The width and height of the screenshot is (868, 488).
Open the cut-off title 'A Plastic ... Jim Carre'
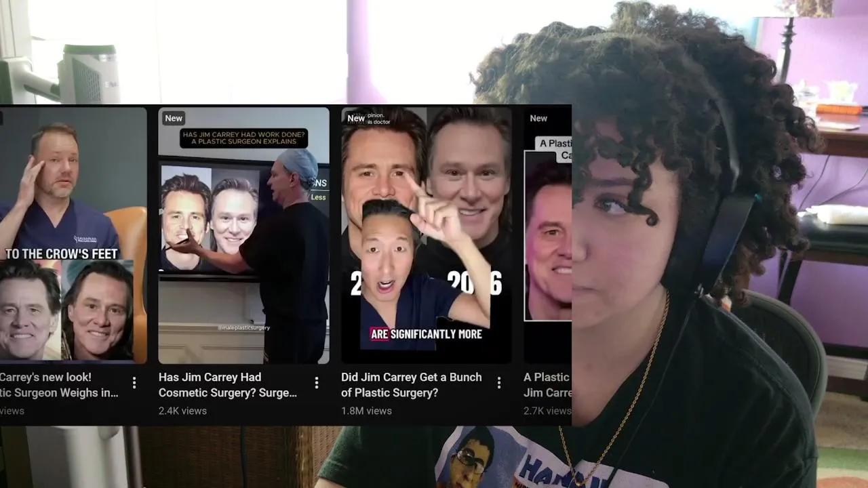[547, 385]
